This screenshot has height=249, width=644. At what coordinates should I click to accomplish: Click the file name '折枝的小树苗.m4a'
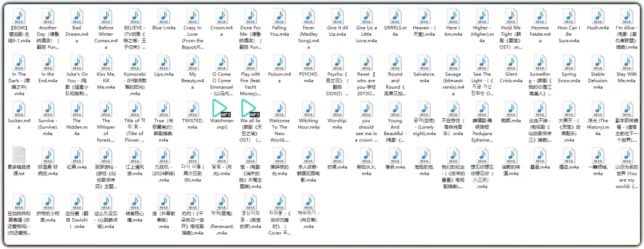coord(48,216)
